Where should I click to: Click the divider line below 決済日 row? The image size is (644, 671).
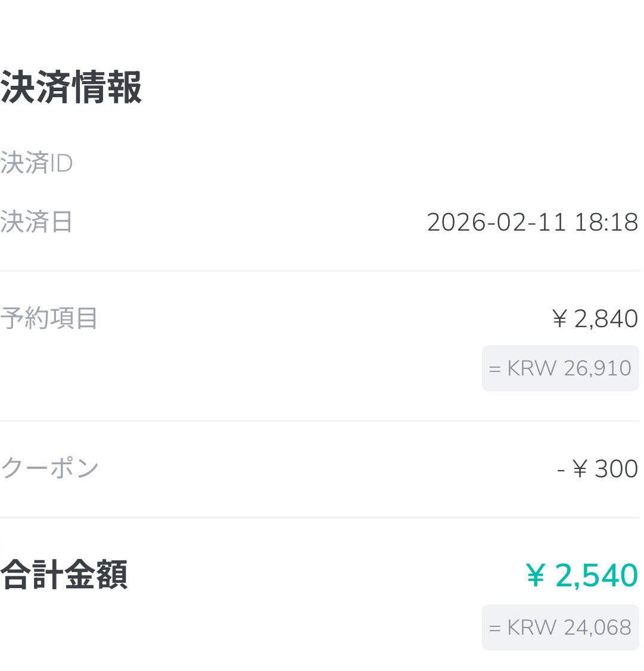pos(322,271)
